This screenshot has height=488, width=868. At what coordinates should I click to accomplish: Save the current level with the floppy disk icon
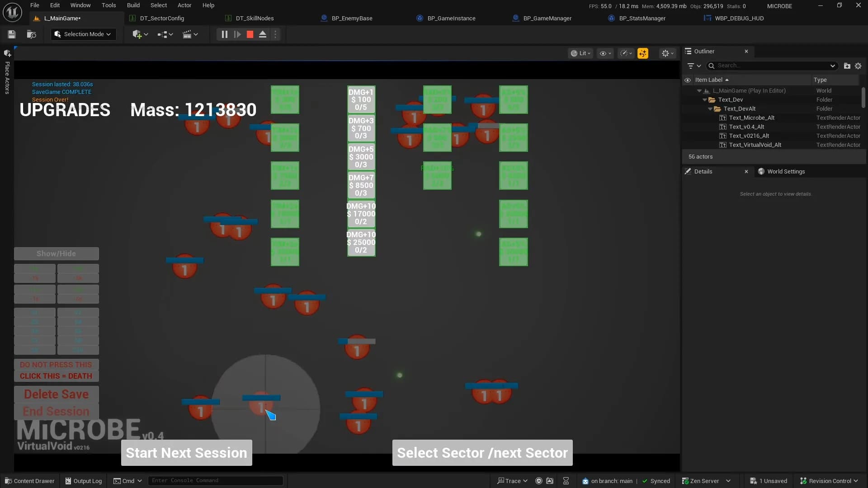tap(12, 34)
